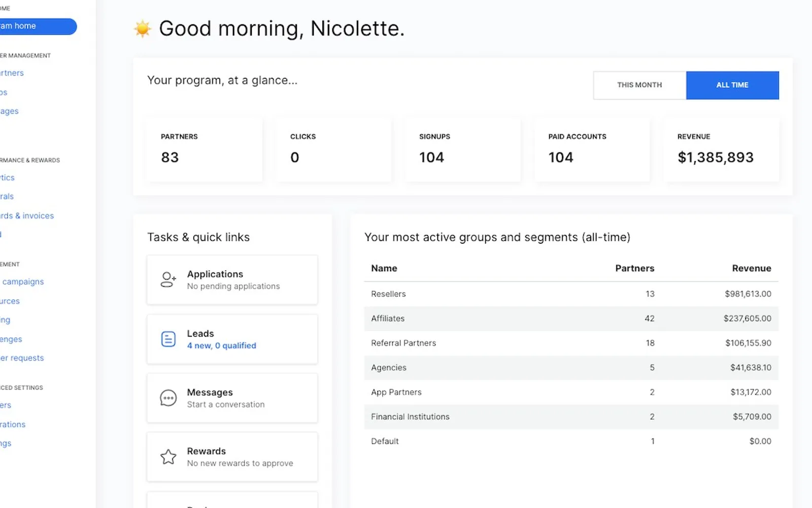Click 'Start a conversation' text
The height and width of the screenshot is (508, 812).
click(226, 404)
